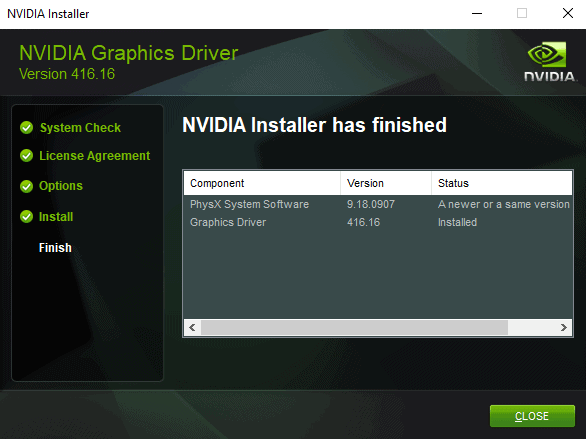Click the Install green checkmark icon
Viewport: 586px width, 439px height.
27,217
